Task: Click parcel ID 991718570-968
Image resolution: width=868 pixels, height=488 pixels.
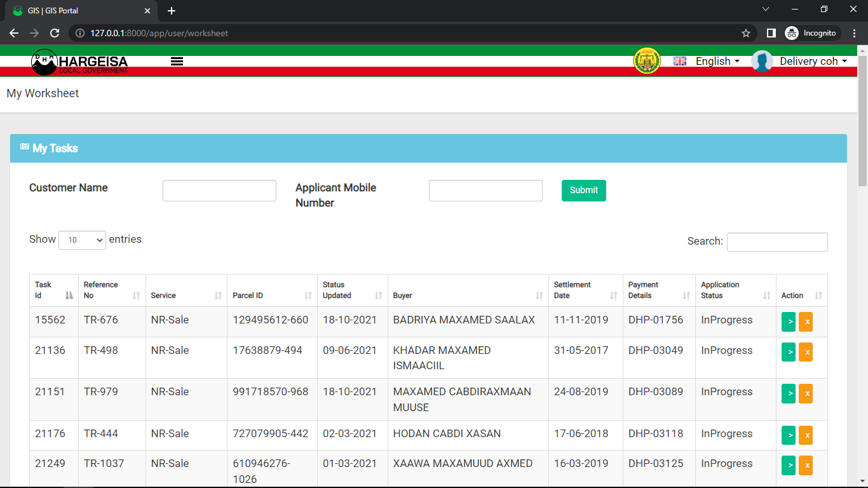Action: pyautogui.click(x=271, y=391)
